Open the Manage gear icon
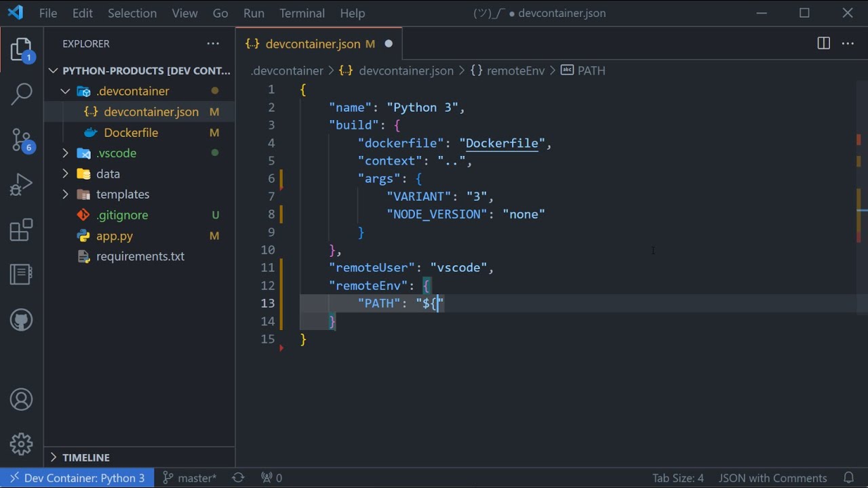The width and height of the screenshot is (868, 488). 21,444
